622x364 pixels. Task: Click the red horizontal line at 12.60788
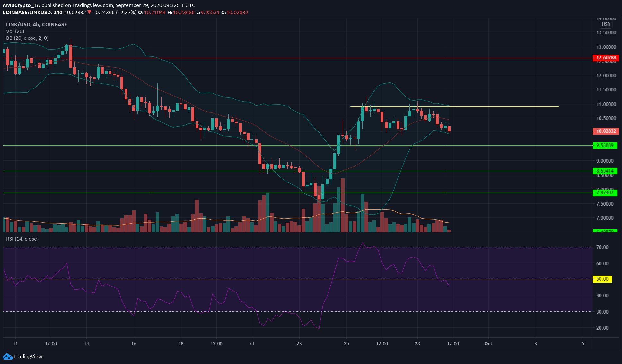(x=297, y=58)
